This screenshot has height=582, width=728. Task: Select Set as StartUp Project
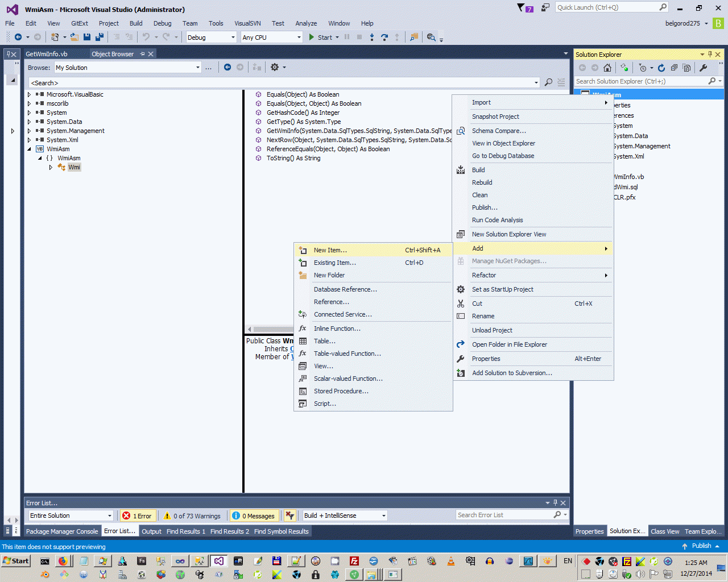[x=533, y=289]
